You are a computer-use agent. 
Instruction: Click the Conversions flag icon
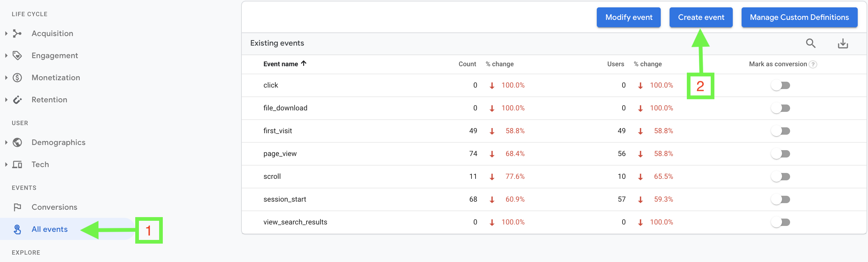click(x=17, y=207)
